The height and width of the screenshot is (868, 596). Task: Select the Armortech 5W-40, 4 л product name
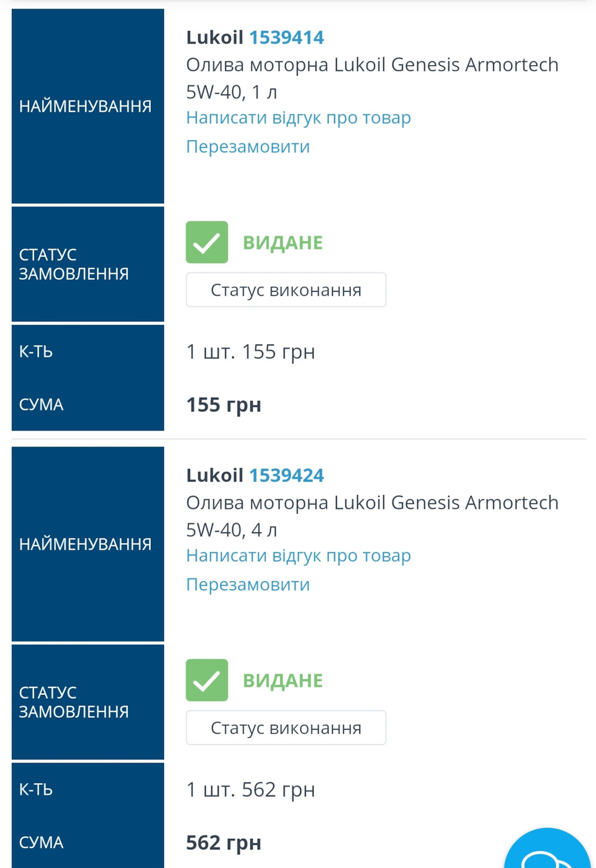click(x=372, y=516)
